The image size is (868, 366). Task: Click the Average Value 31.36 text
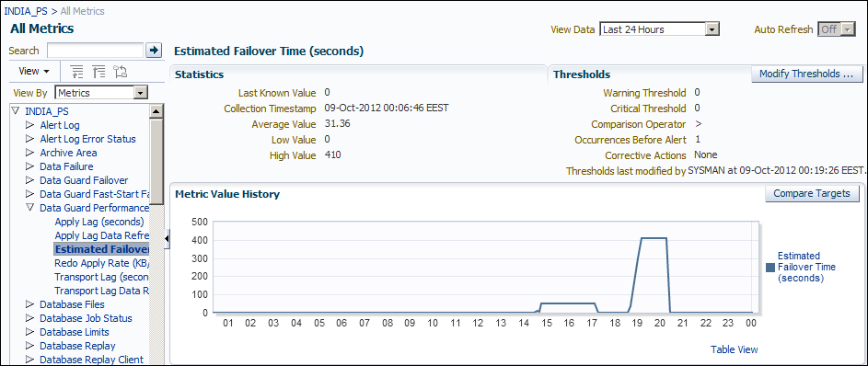(337, 124)
